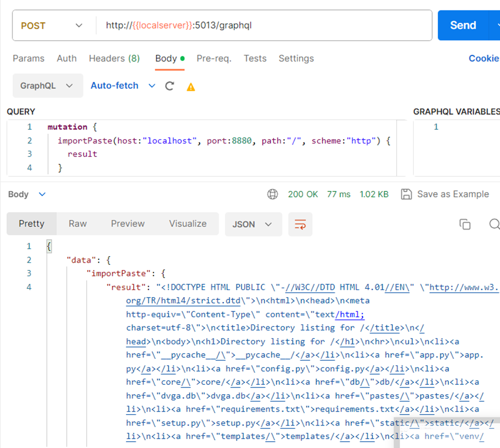
Task: Click the blue Send button
Action: coord(463,25)
